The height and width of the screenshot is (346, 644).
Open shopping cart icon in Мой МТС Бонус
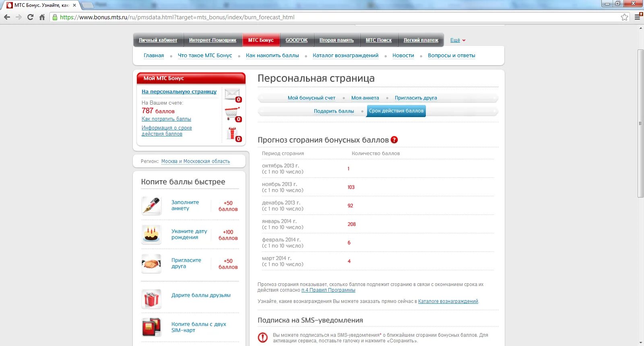click(233, 114)
